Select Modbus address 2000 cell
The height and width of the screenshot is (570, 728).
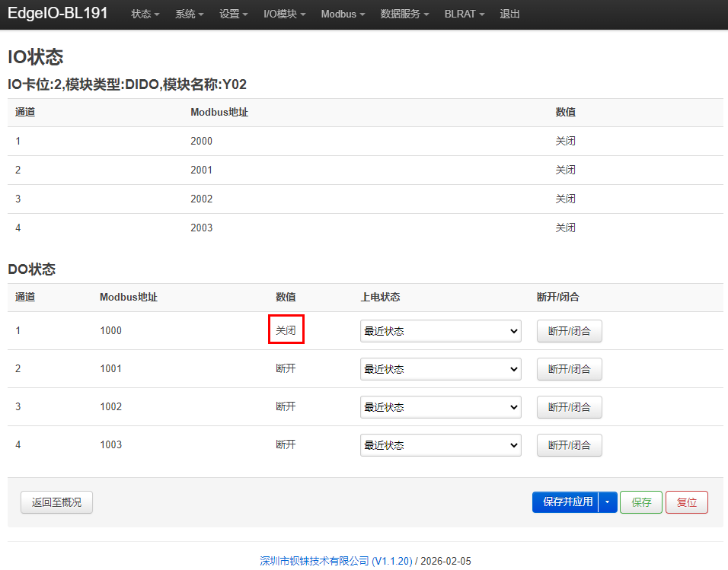[x=202, y=141]
